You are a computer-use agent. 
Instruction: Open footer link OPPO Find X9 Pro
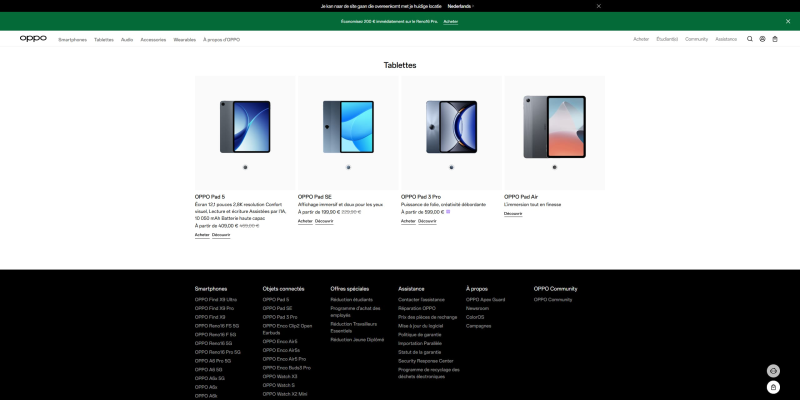(214, 308)
